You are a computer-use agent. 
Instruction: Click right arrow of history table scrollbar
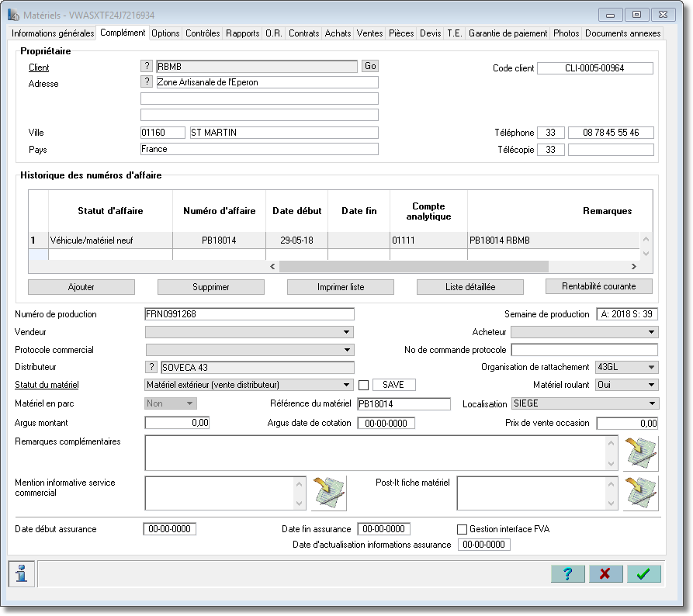pyautogui.click(x=634, y=266)
